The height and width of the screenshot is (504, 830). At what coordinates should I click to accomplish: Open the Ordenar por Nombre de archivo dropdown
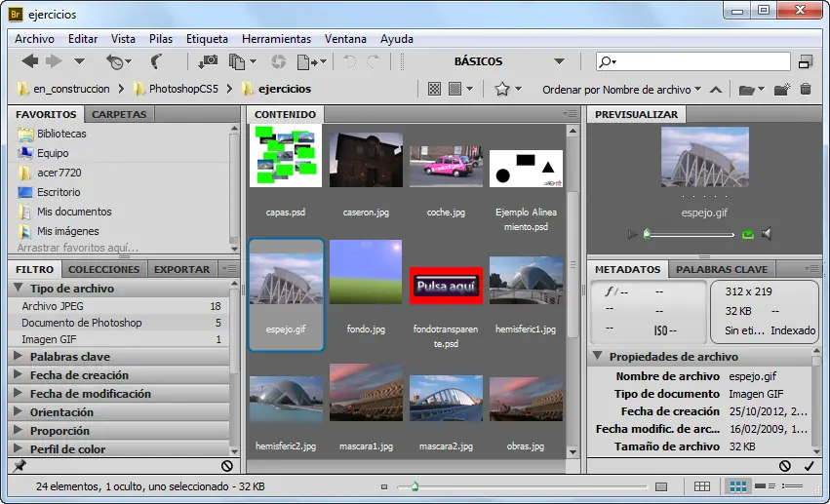coord(621,90)
